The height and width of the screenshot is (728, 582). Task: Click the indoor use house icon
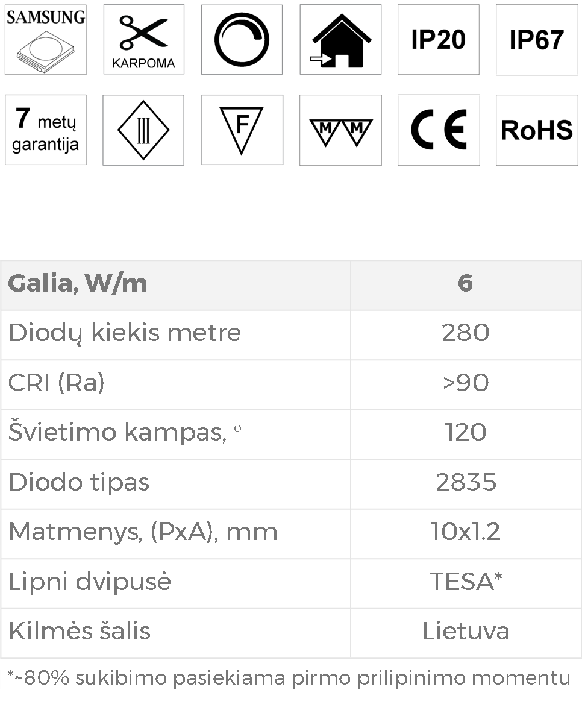pos(340,40)
